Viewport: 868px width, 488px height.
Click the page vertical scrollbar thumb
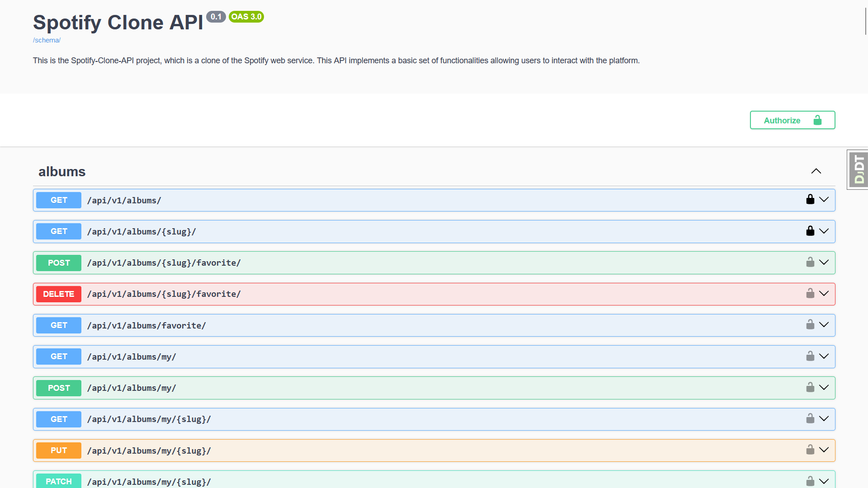point(865,20)
